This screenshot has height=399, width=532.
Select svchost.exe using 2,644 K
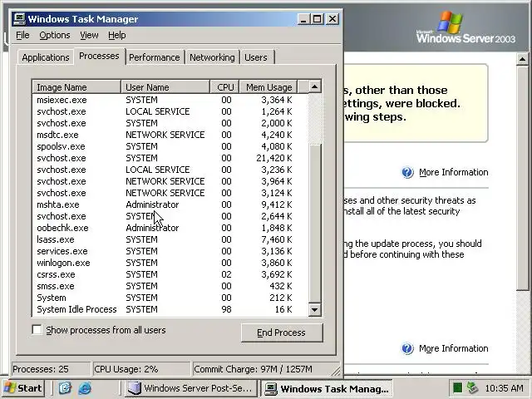pos(170,216)
